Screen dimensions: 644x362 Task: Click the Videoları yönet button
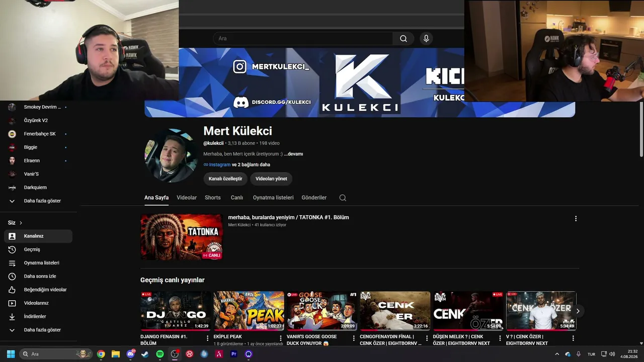271,178
